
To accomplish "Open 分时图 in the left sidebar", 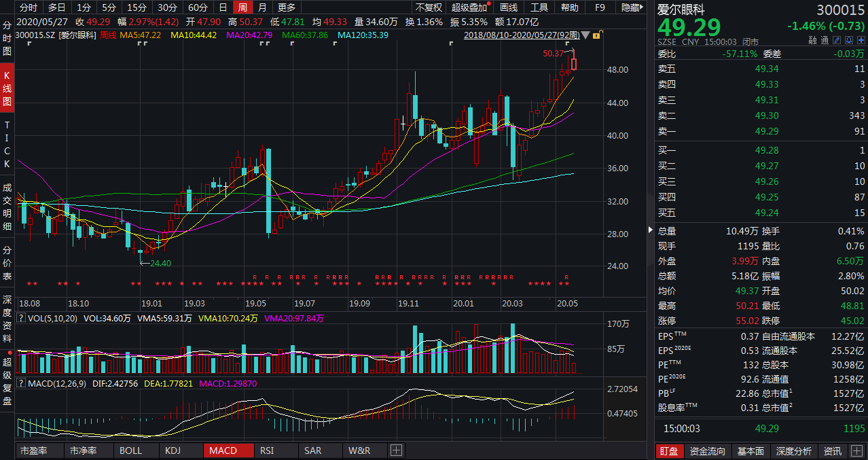I will click(7, 37).
